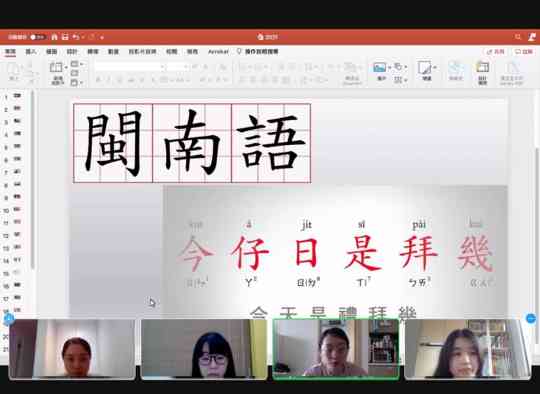Switch to the 插入 ribbon tab

coord(31,52)
